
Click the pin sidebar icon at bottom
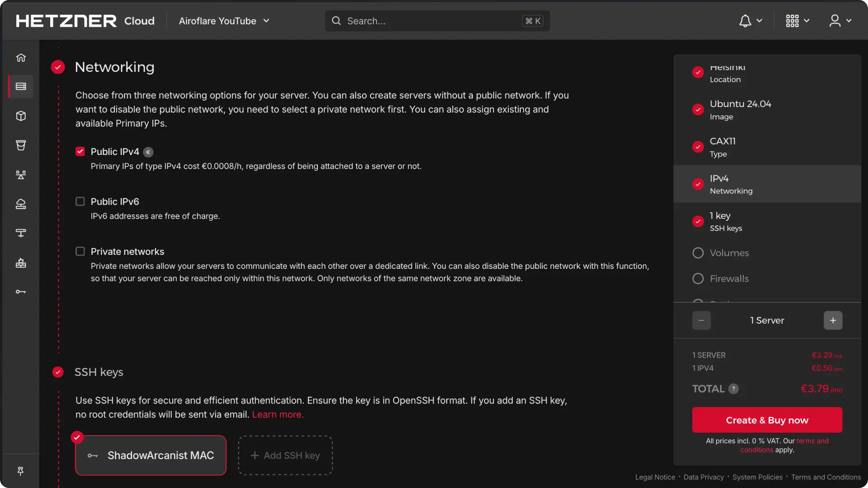[21, 471]
